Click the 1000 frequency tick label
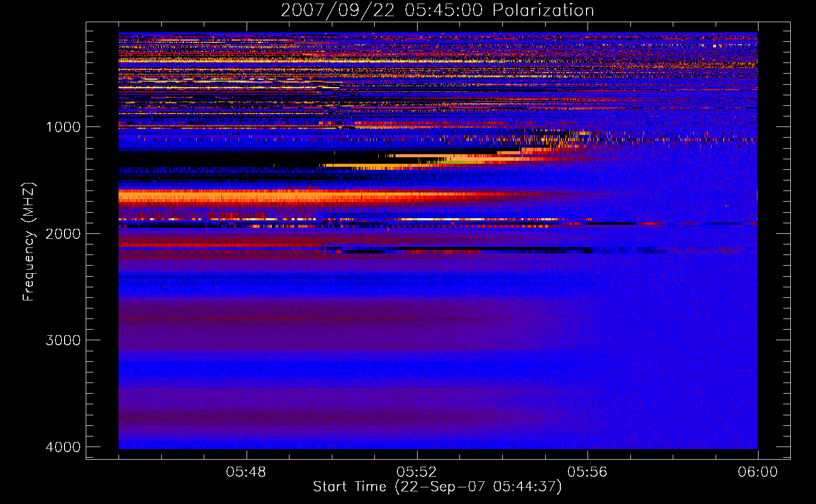 [x=63, y=127]
